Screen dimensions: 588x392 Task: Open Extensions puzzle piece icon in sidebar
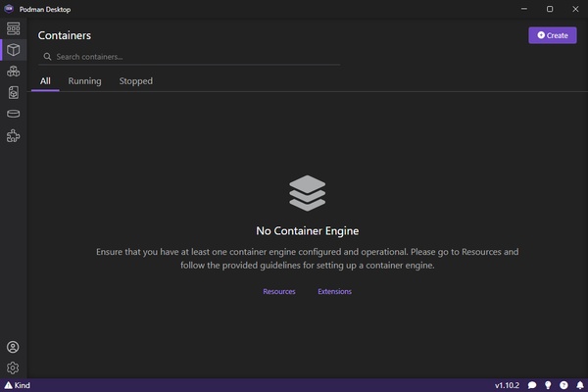13,136
